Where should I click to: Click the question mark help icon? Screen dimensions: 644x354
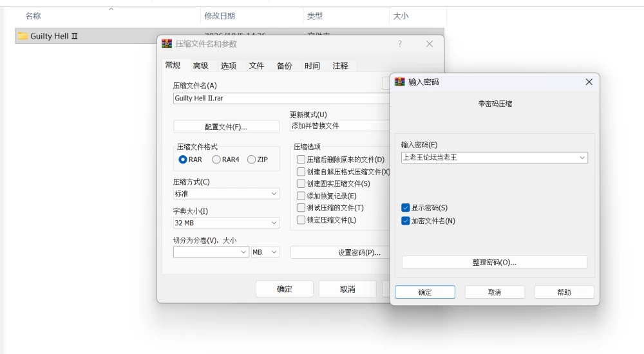[400, 44]
